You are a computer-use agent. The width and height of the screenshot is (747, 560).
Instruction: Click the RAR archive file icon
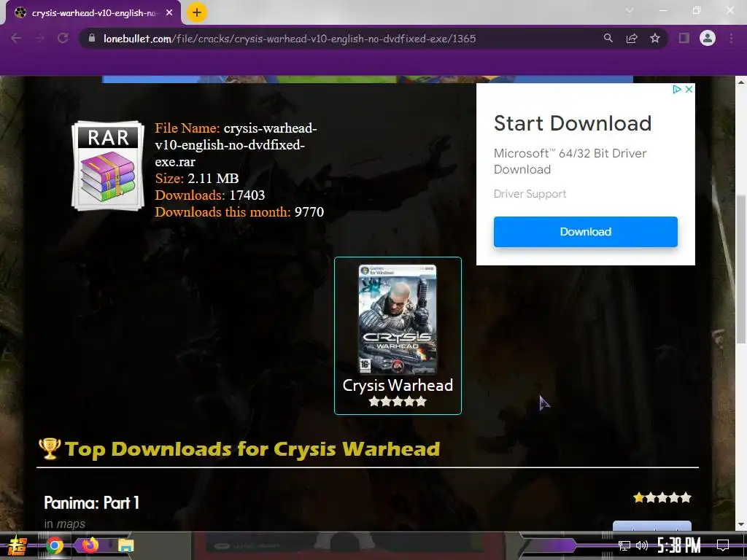[108, 166]
